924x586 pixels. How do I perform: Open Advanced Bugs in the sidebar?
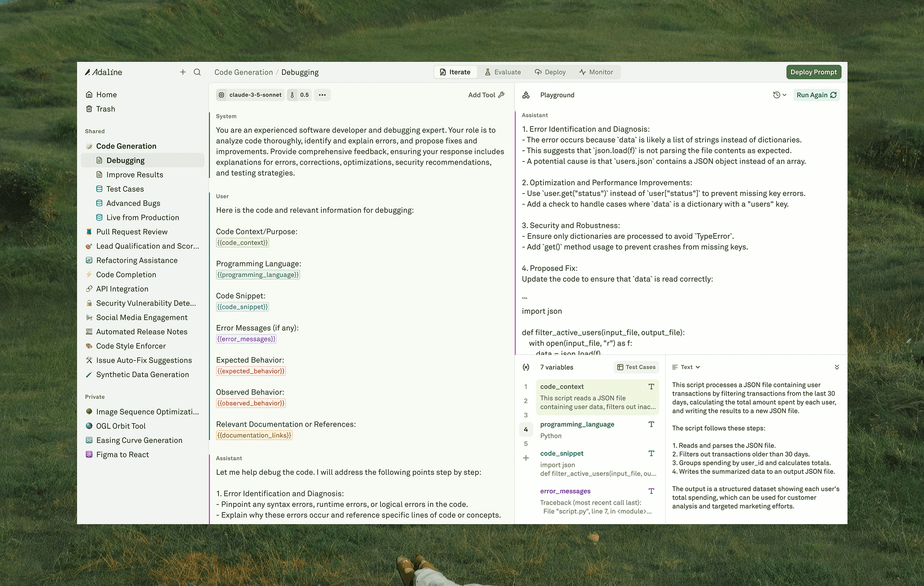(x=133, y=203)
